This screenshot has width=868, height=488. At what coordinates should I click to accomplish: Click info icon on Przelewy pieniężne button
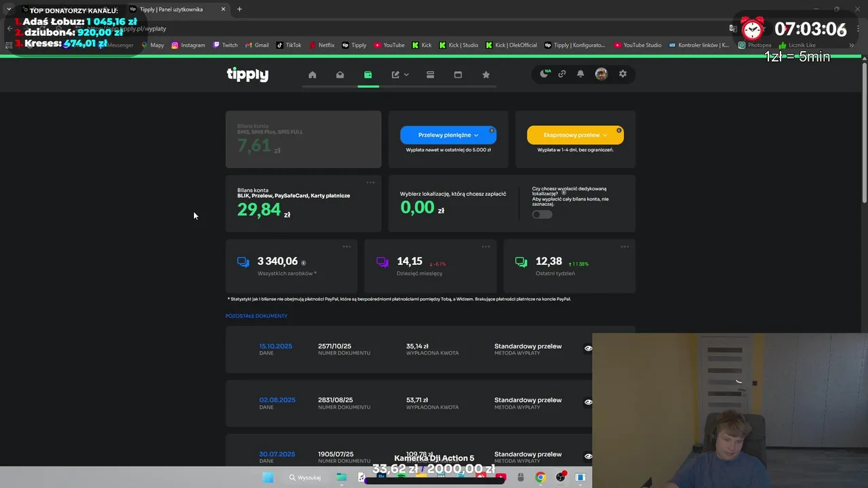tap(492, 130)
